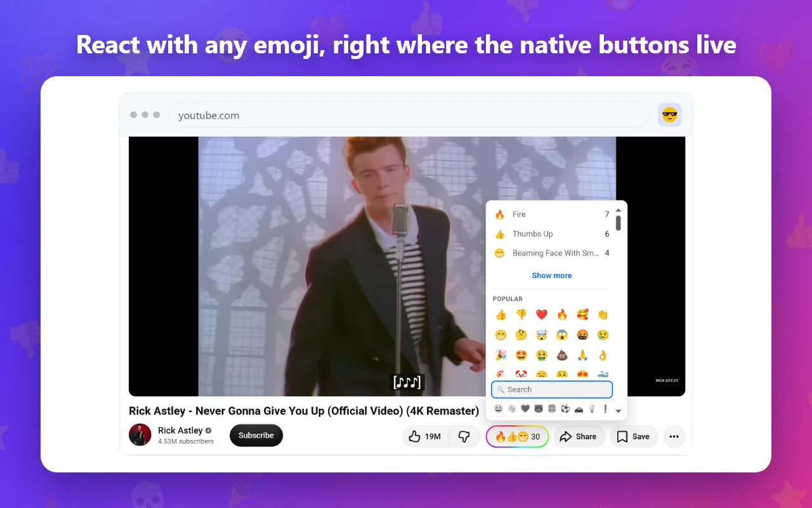Switch to soccer ball activities category tab
Image resolution: width=812 pixels, height=508 pixels.
click(x=565, y=409)
